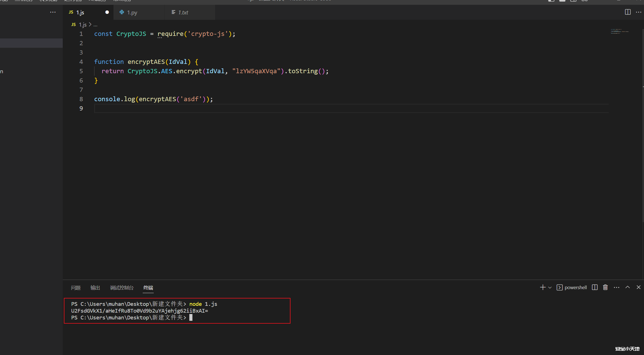This screenshot has height=355, width=644.
Task: Place cursor on empty line 9
Action: click(x=351, y=109)
